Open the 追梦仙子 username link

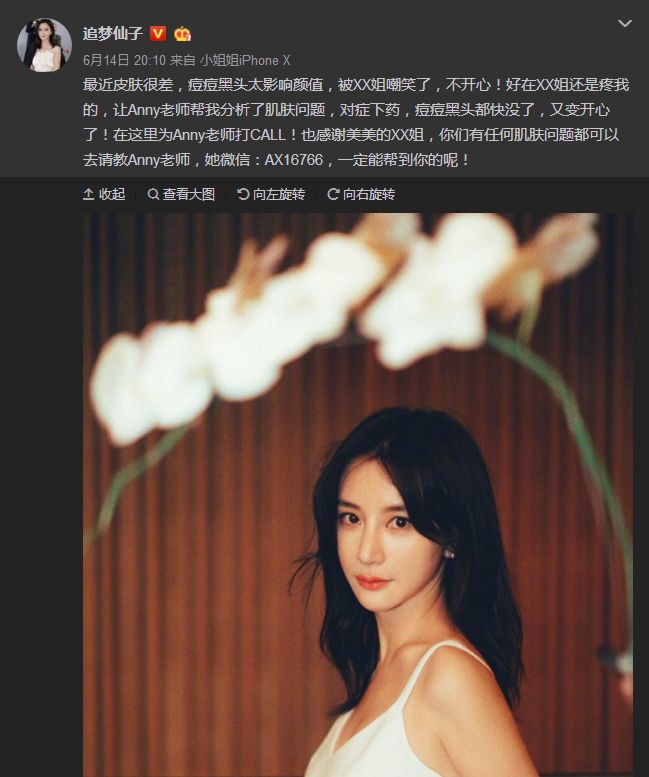113,34
